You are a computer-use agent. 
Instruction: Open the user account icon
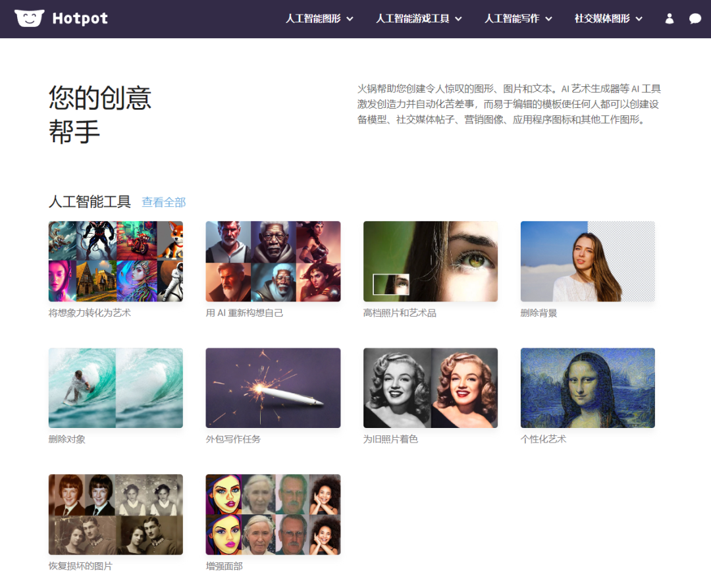(670, 19)
